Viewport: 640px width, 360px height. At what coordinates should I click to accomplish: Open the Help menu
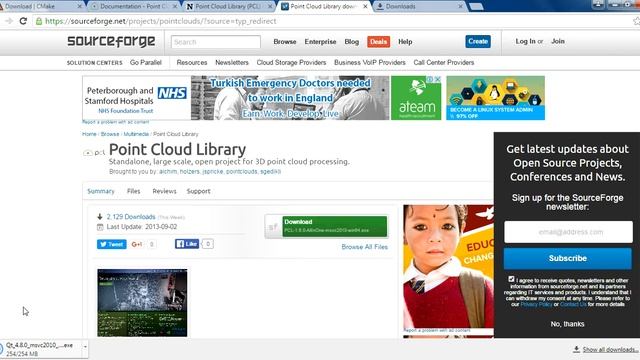click(x=405, y=42)
